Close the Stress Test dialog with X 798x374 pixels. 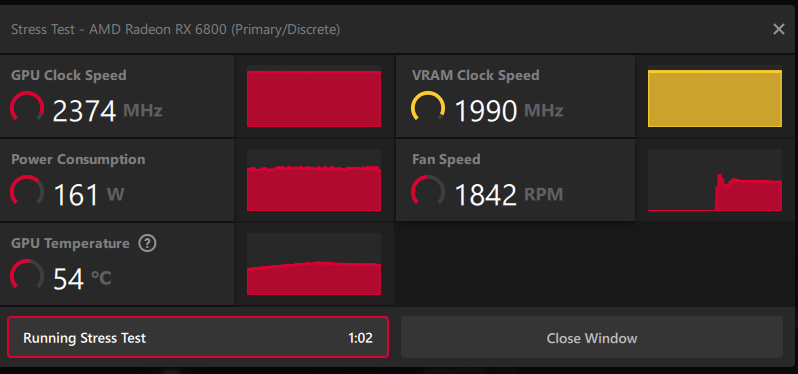pyautogui.click(x=779, y=30)
